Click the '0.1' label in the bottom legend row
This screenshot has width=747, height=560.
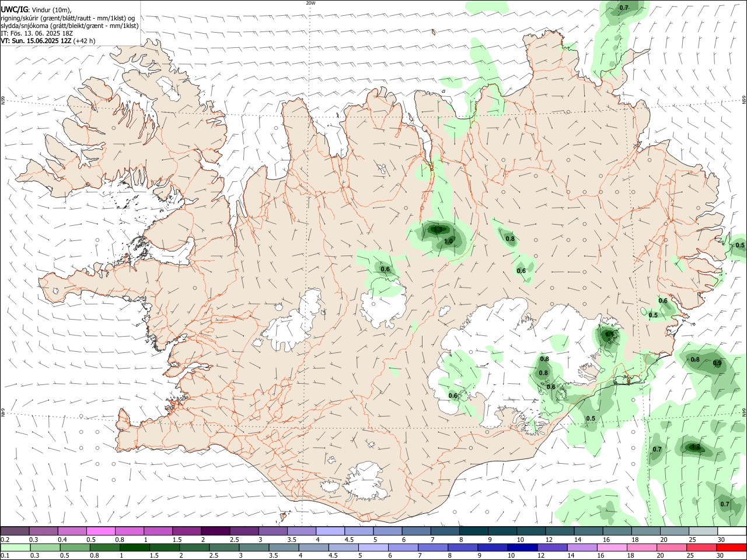5,556
